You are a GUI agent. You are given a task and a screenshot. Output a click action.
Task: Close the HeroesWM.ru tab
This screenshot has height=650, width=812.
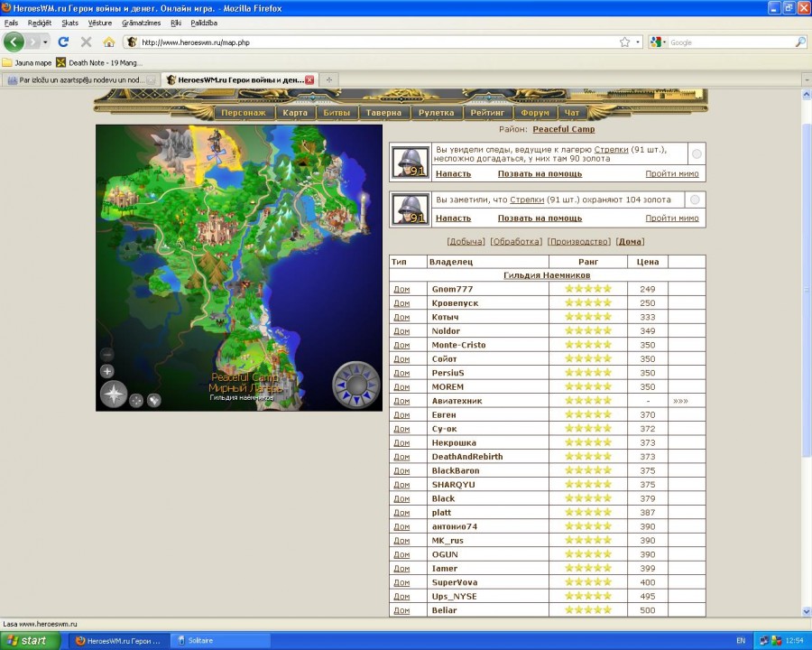click(309, 79)
